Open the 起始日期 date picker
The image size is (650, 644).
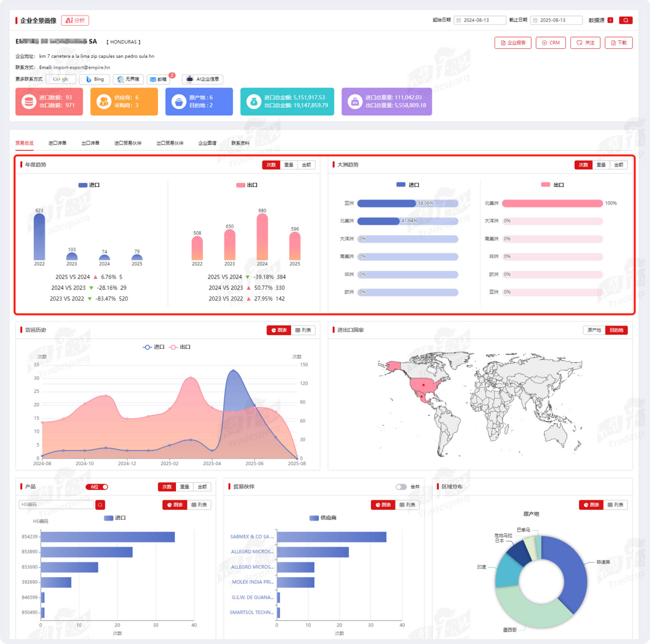pyautogui.click(x=480, y=21)
